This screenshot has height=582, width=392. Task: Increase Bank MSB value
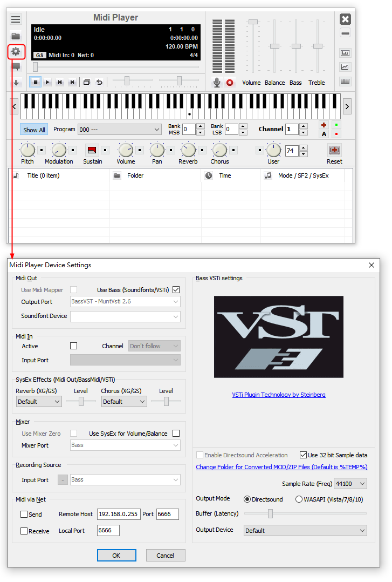pos(200,126)
